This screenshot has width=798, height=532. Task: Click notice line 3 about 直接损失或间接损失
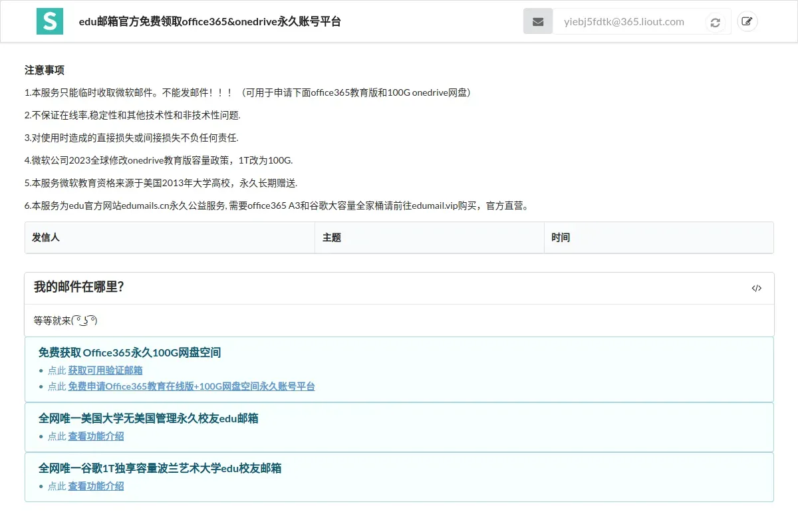tap(131, 138)
